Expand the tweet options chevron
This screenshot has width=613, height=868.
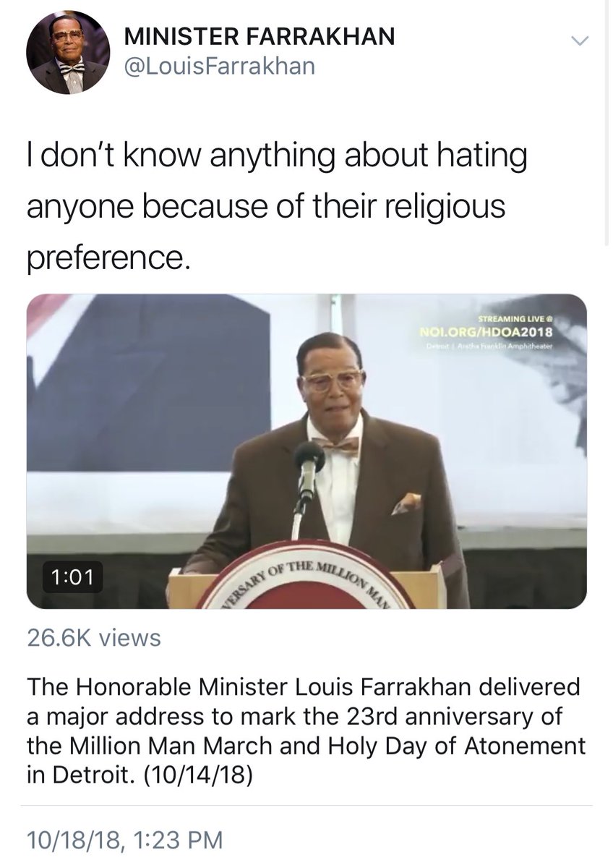coord(580,41)
